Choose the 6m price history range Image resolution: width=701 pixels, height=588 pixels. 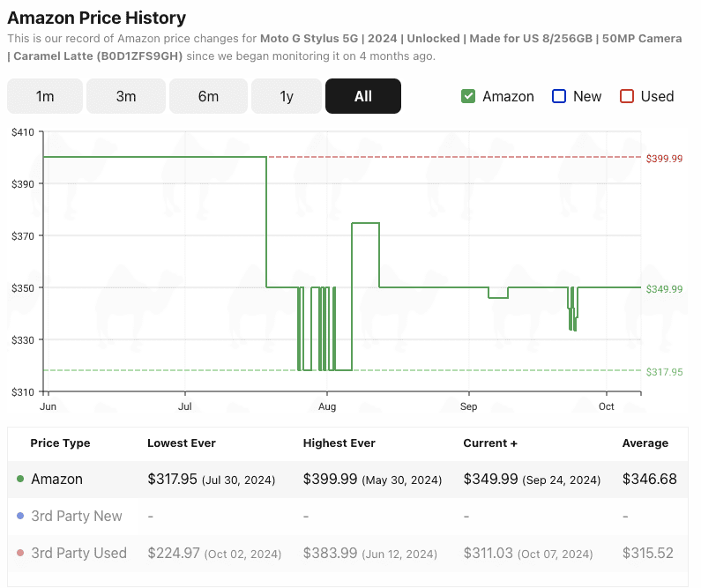coord(208,96)
